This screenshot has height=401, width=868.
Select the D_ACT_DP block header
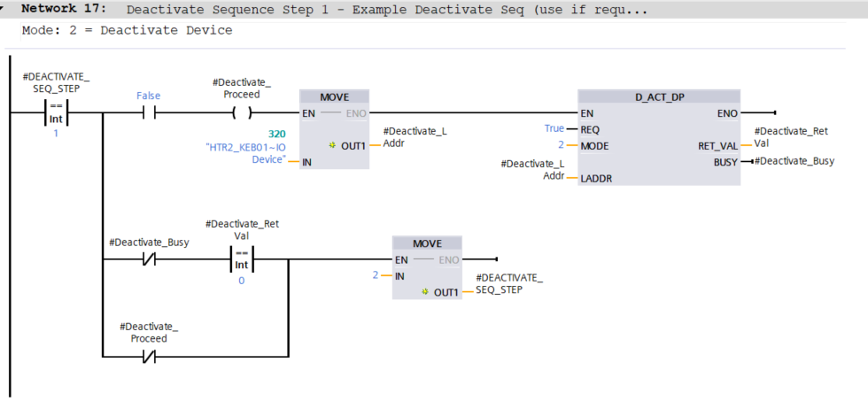tap(659, 96)
